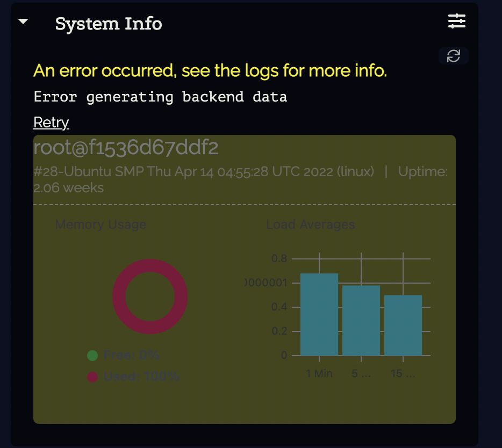
Task: Click the error message text
Action: click(x=210, y=70)
